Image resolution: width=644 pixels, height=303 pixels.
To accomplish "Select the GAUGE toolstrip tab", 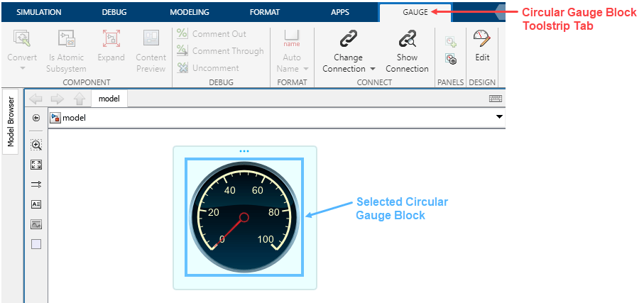I will [415, 12].
